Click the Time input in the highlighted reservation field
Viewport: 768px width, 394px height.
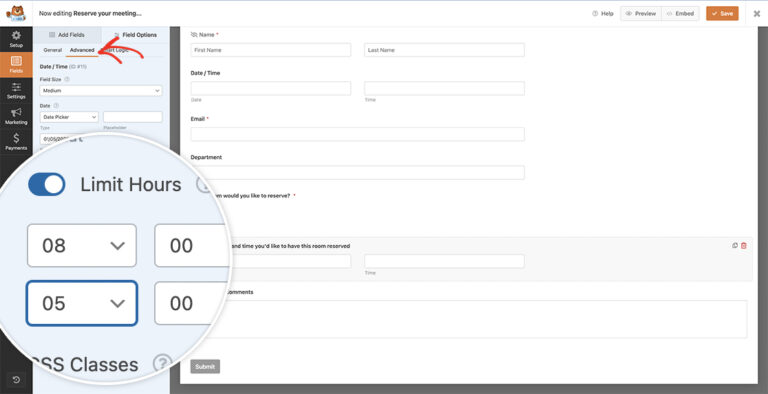[444, 261]
